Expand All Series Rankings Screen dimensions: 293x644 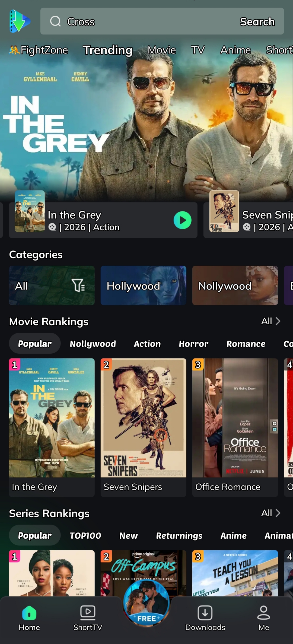[x=271, y=513]
